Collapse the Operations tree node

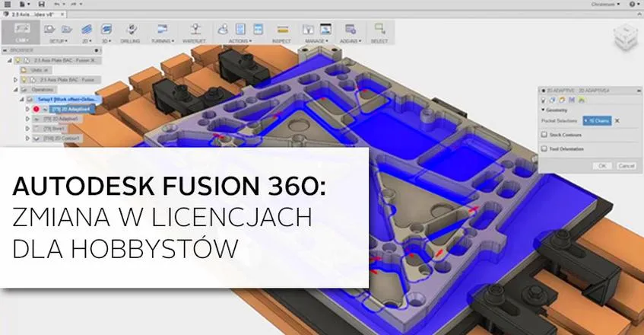tap(16, 90)
